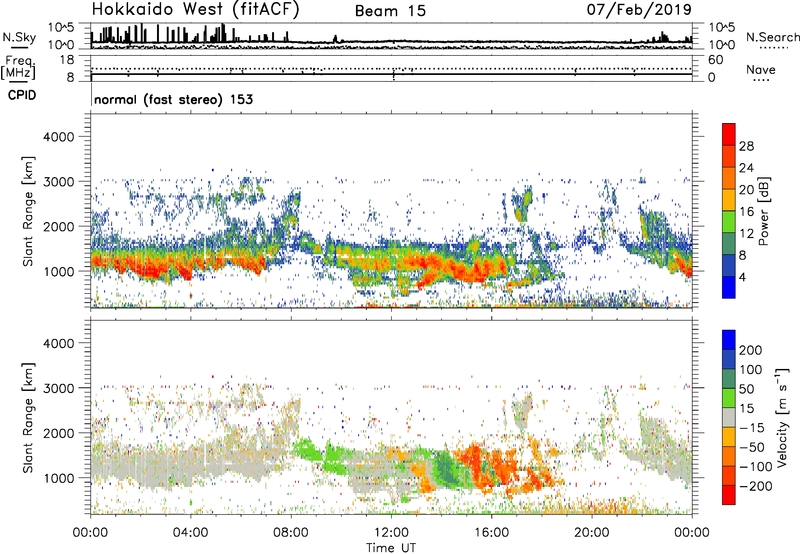Click '16:00' on the time axis

[491, 533]
